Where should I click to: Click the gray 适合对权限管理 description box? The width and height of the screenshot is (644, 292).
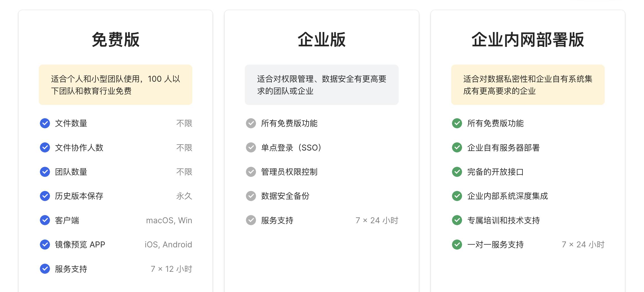click(x=321, y=85)
